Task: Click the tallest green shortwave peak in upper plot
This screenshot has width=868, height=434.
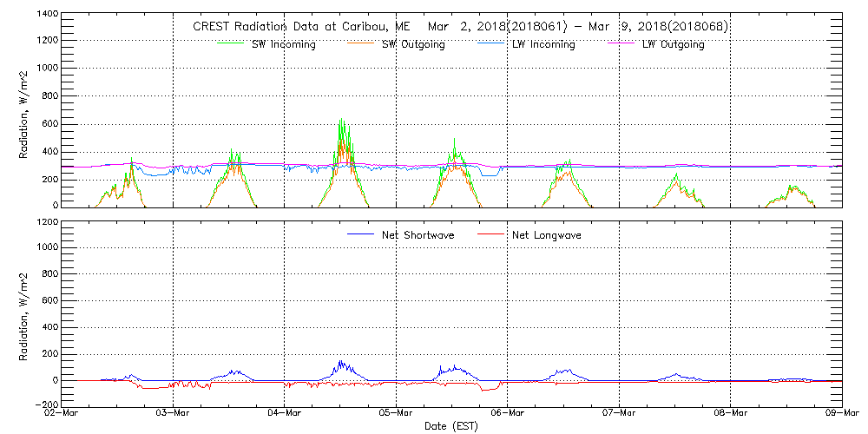Action: (x=341, y=121)
